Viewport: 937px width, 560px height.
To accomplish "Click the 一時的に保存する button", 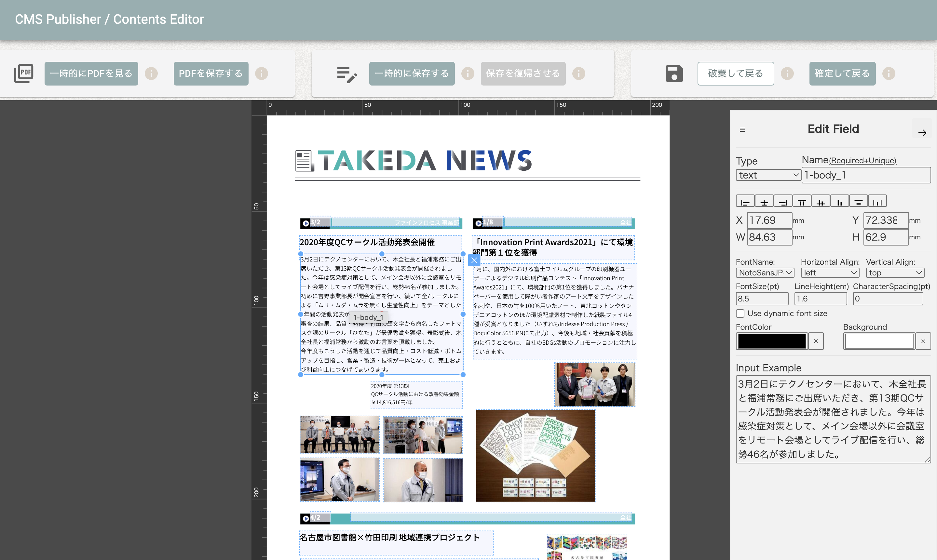I will 412,73.
